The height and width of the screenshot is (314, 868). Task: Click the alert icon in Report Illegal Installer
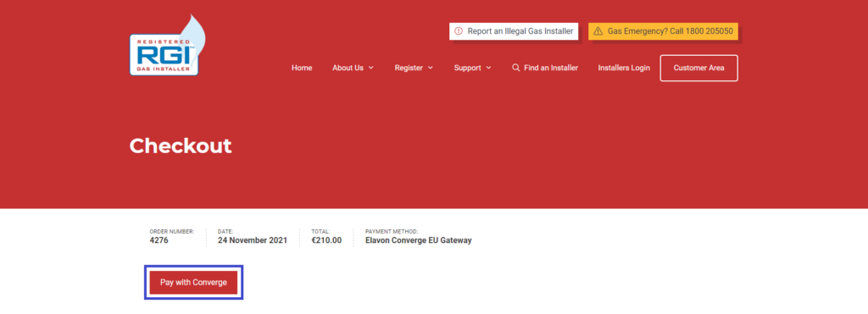click(459, 31)
